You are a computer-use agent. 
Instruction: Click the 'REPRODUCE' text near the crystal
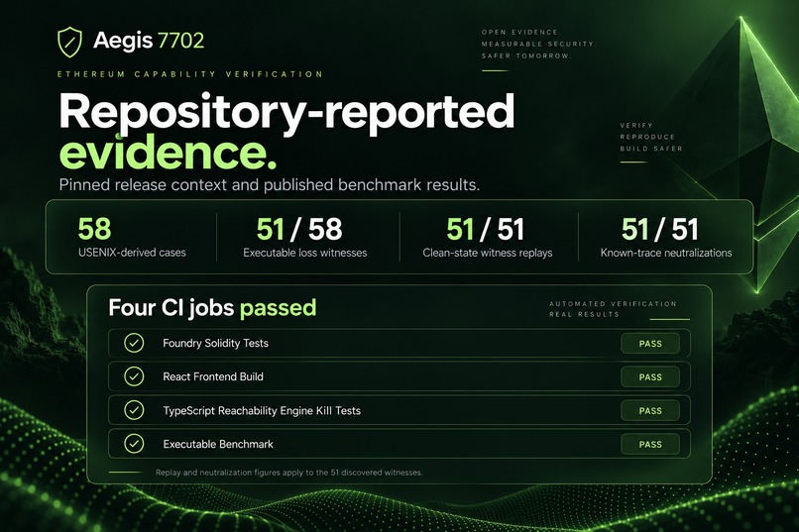(x=647, y=137)
